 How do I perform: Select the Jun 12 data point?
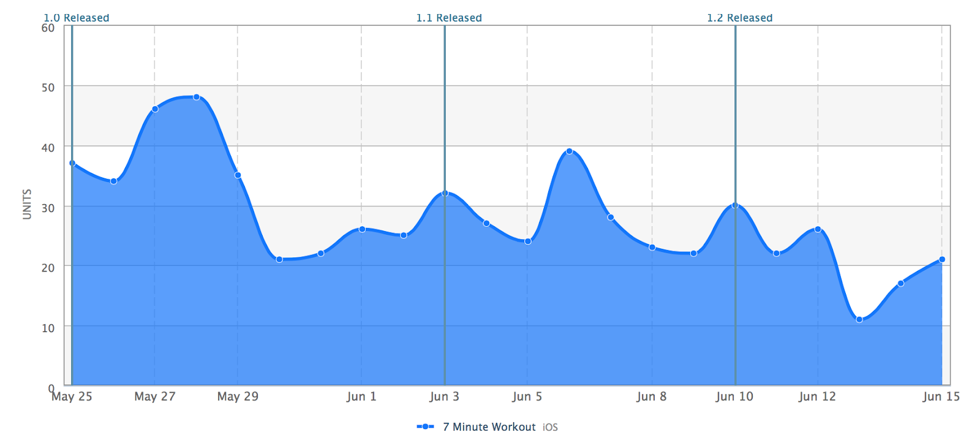click(x=818, y=229)
